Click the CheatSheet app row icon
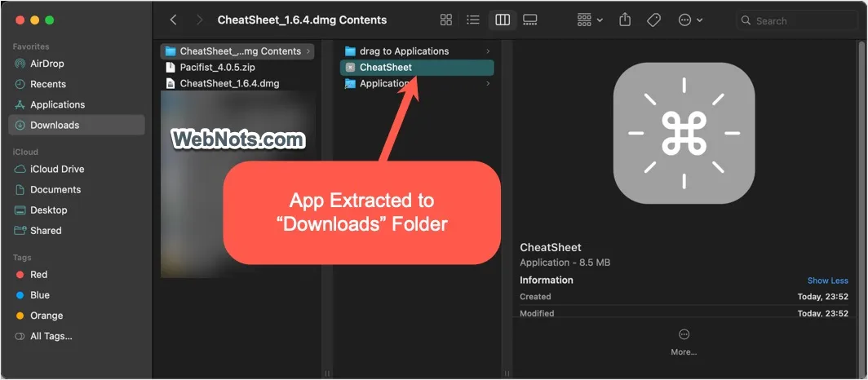Viewport: 868px width, 380px height. click(350, 67)
